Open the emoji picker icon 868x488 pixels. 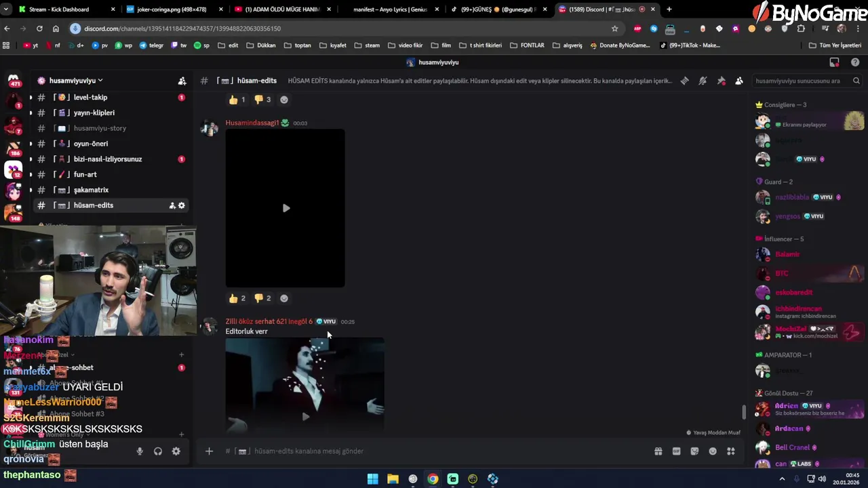pyautogui.click(x=713, y=451)
